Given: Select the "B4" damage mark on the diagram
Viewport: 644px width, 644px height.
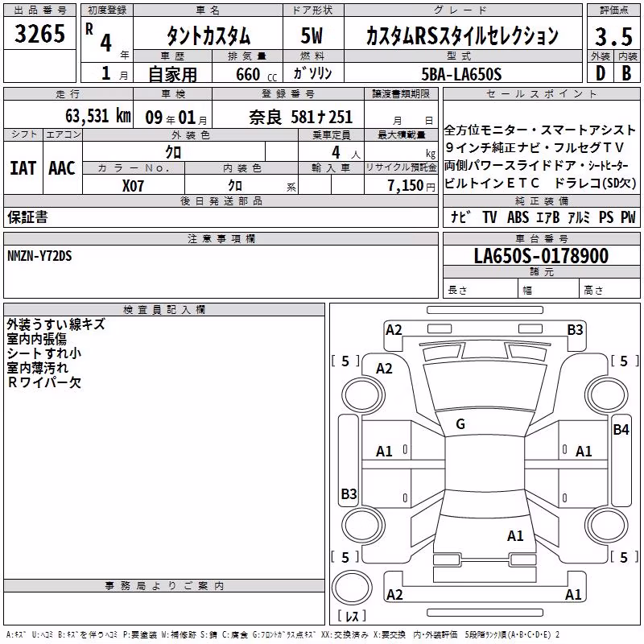Looking at the screenshot, I should pyautogui.click(x=621, y=430).
